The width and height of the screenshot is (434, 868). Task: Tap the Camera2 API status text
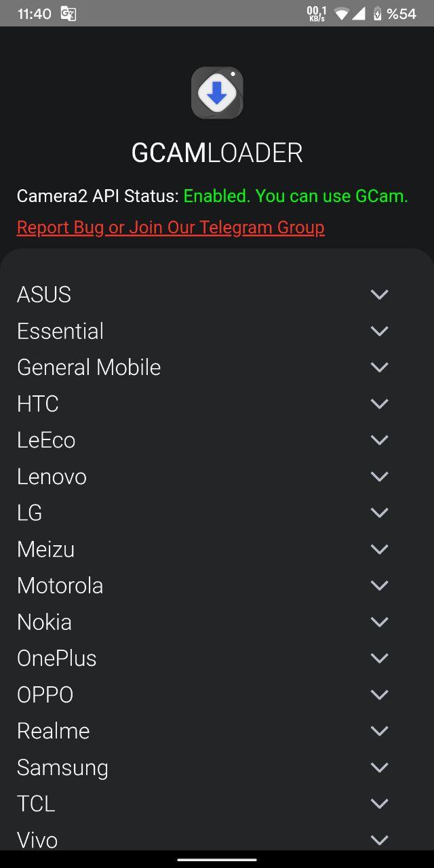pos(212,197)
